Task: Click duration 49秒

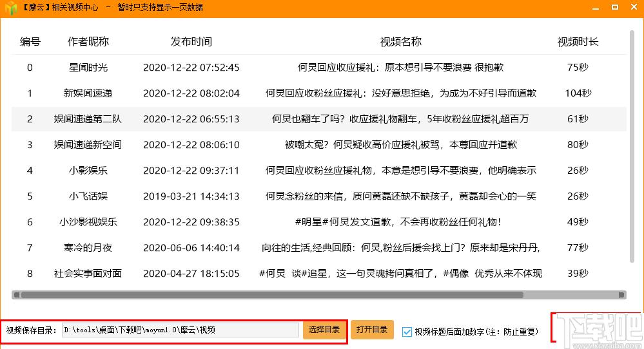Action: point(578,222)
